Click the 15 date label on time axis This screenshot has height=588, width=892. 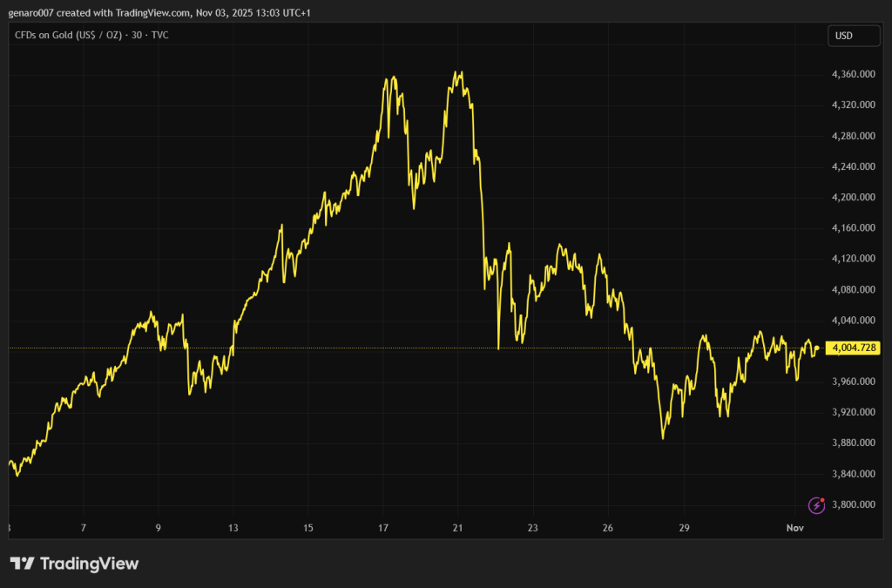pyautogui.click(x=308, y=528)
